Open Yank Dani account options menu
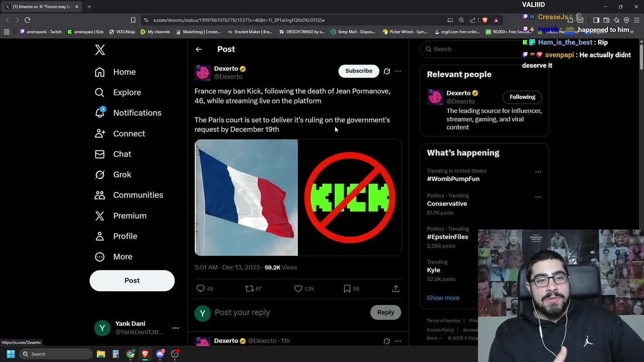The image size is (644, 362). coord(176,328)
